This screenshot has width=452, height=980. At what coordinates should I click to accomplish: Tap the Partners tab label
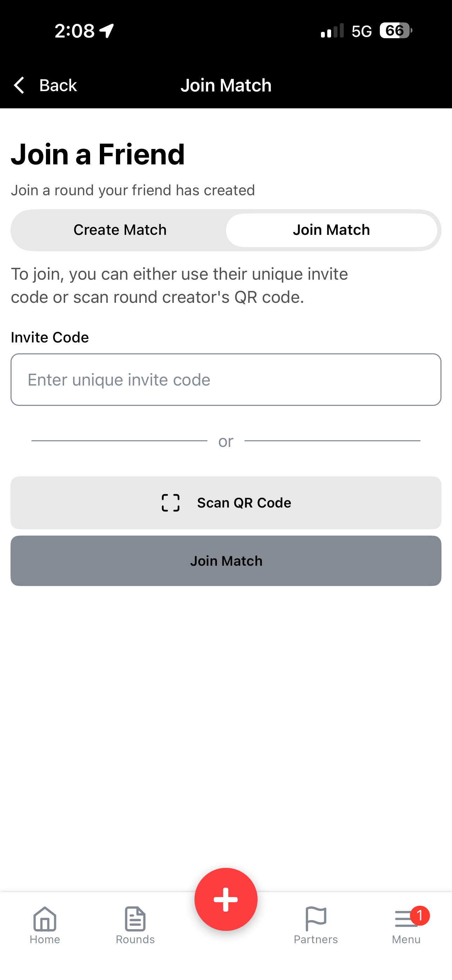(x=316, y=939)
